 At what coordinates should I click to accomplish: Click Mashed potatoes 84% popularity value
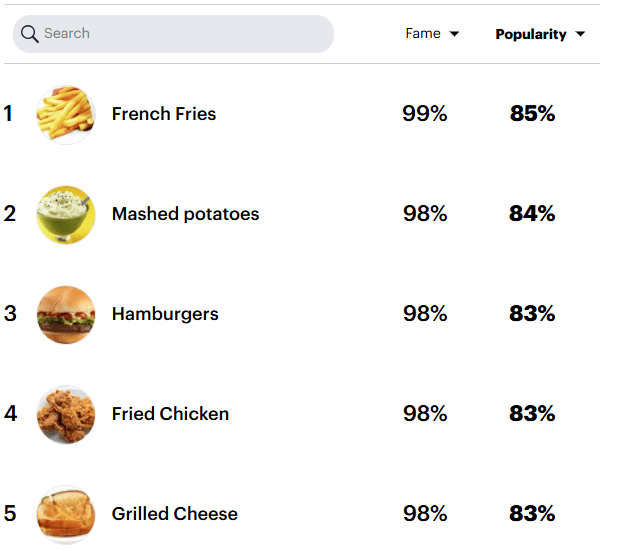tap(532, 214)
